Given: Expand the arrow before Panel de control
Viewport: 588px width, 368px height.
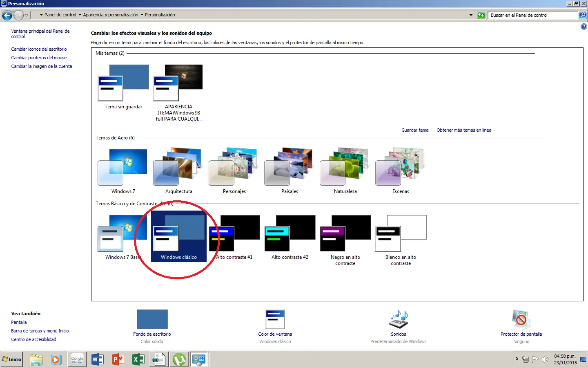Looking at the screenshot, I should (41, 15).
